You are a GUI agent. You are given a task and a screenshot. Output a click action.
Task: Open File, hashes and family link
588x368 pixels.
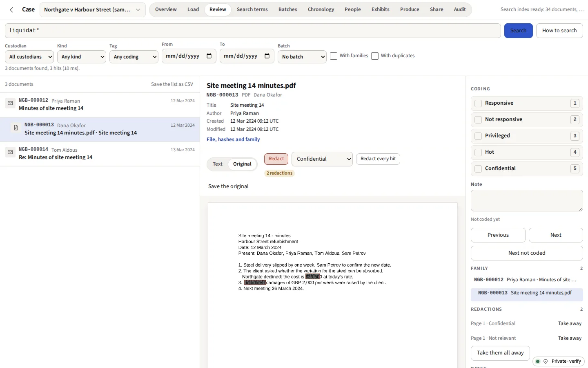(233, 139)
